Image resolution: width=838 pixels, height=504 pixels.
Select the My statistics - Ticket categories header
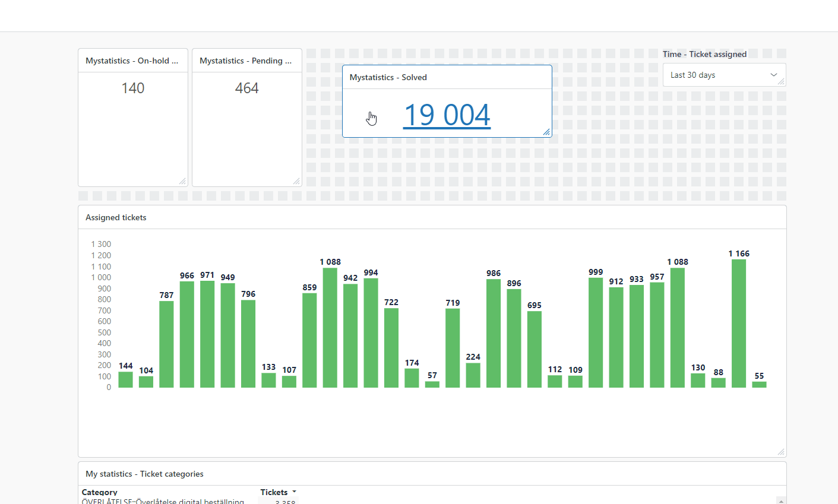[x=144, y=474]
